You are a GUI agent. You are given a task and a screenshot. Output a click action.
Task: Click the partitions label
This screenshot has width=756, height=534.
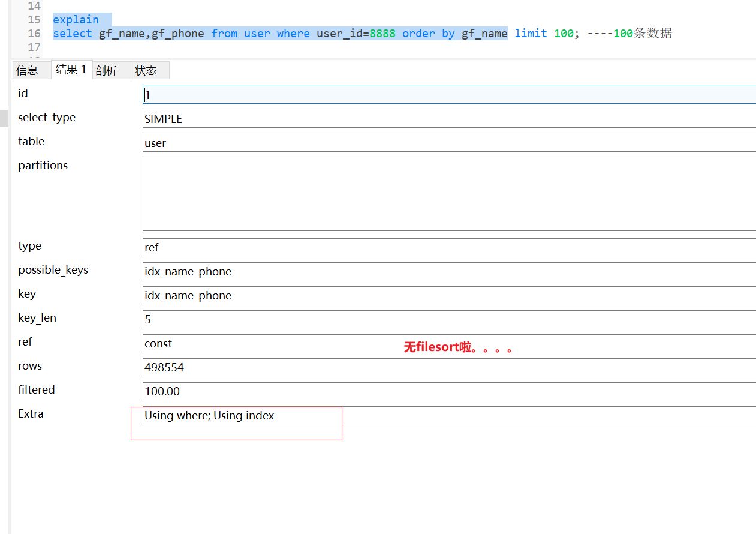coord(43,166)
